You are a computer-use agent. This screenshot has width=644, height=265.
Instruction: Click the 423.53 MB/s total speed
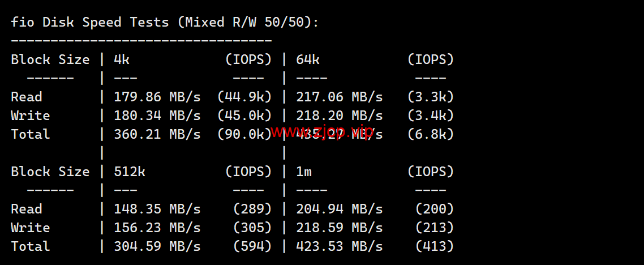pos(339,246)
